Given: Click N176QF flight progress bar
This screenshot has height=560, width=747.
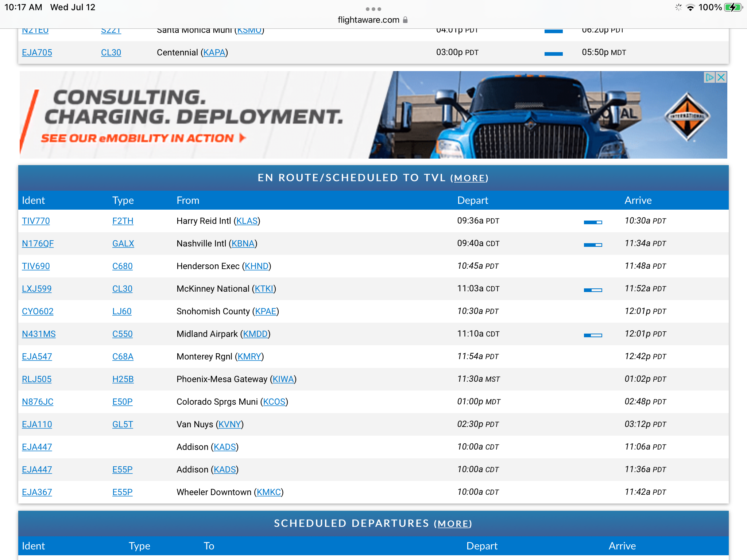Looking at the screenshot, I should (x=593, y=245).
